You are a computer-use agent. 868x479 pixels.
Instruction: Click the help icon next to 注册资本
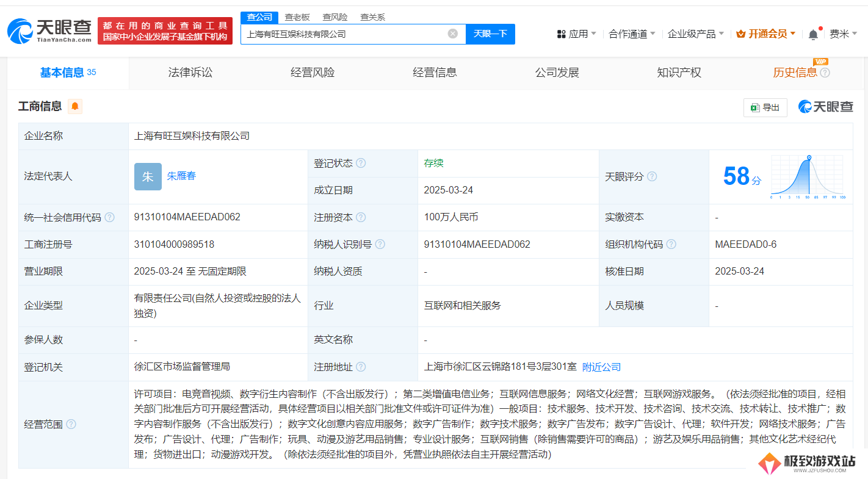(x=361, y=217)
